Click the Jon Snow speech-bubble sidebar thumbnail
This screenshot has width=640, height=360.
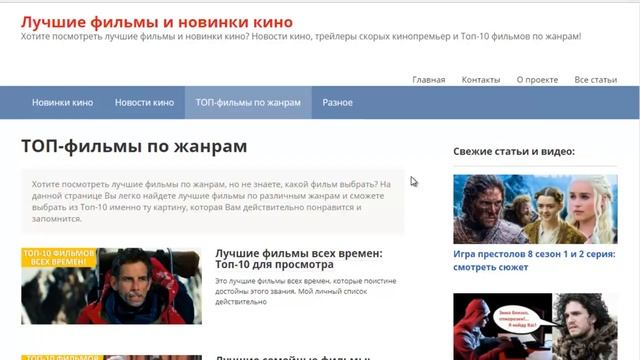[x=535, y=327]
